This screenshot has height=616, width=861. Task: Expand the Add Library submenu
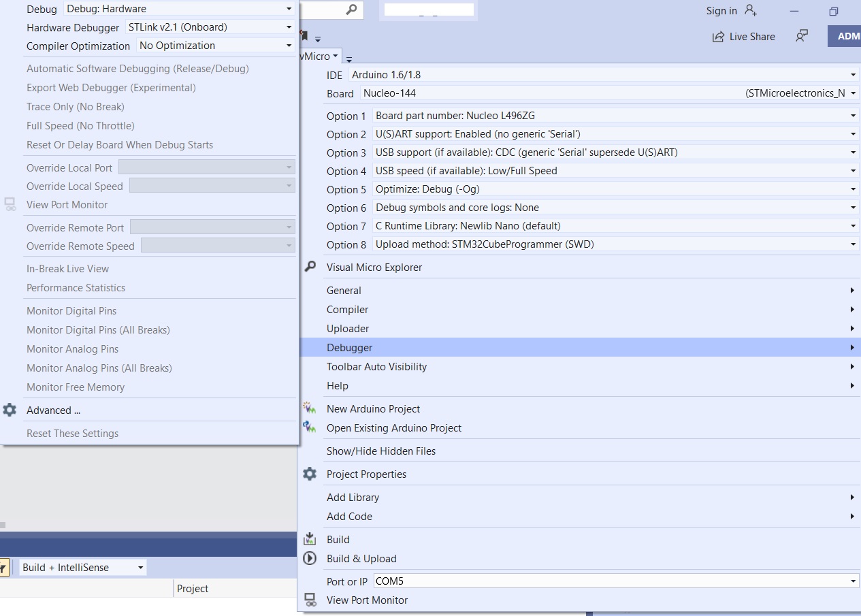579,497
